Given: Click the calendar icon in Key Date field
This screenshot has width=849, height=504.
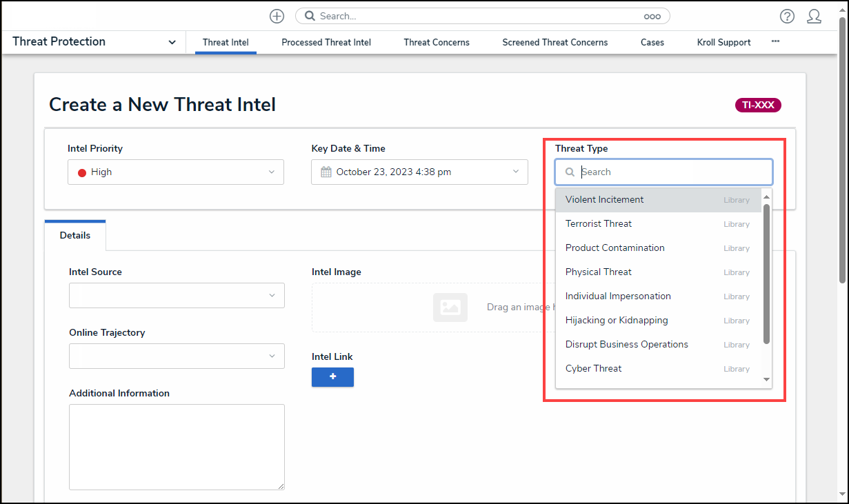Looking at the screenshot, I should pyautogui.click(x=326, y=172).
